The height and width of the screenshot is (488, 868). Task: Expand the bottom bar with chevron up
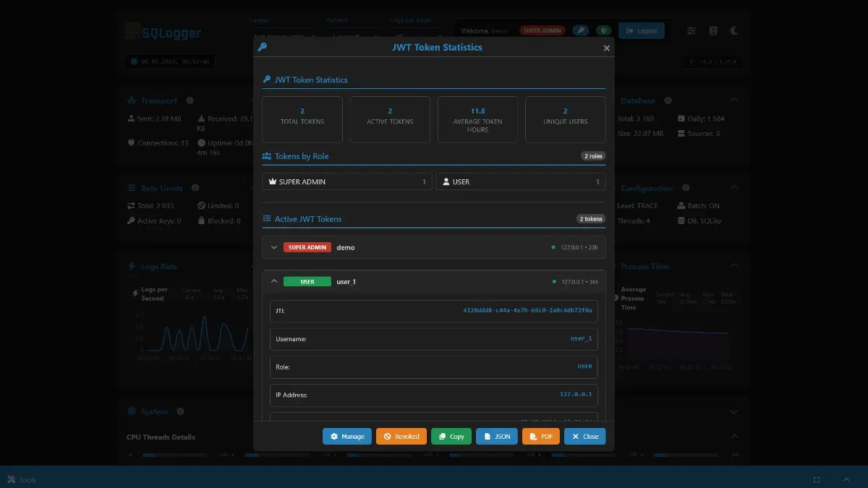coord(846,480)
